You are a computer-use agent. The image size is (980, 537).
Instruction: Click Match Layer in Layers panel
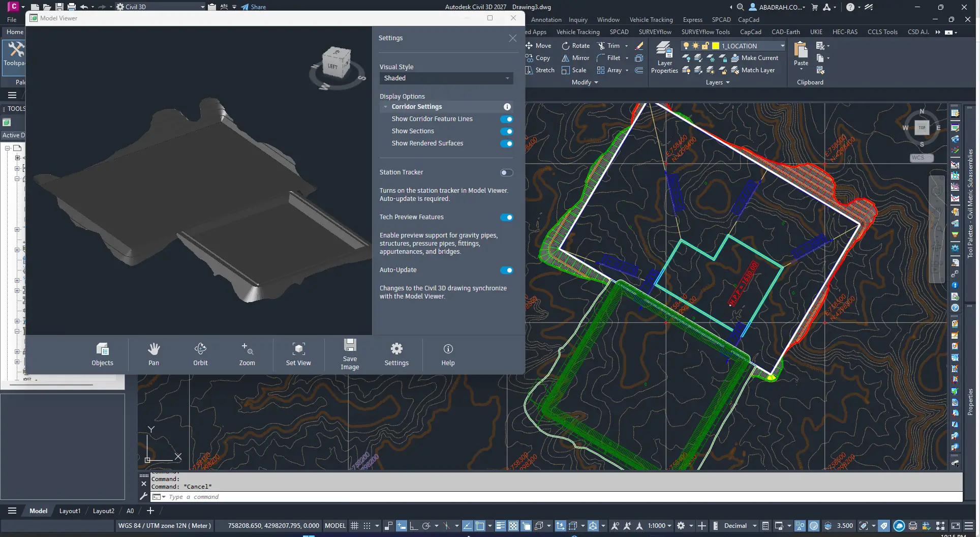tap(753, 70)
